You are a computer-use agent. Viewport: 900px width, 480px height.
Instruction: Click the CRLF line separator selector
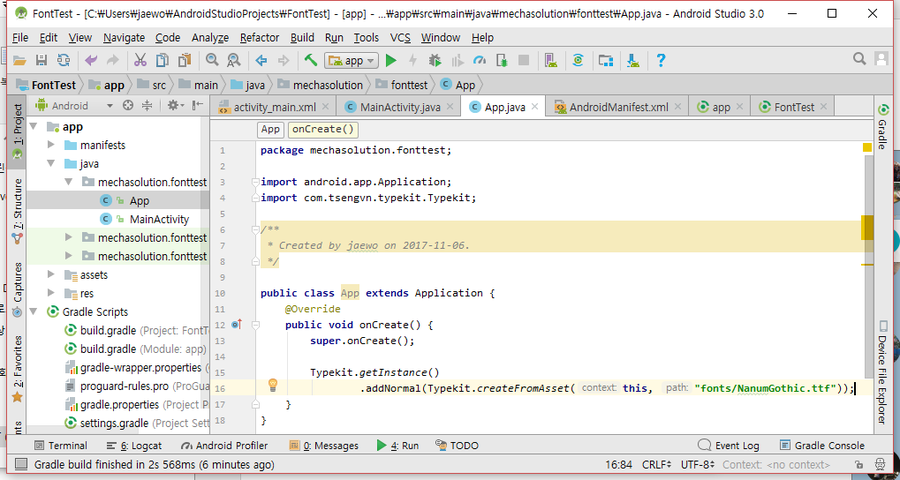(657, 464)
